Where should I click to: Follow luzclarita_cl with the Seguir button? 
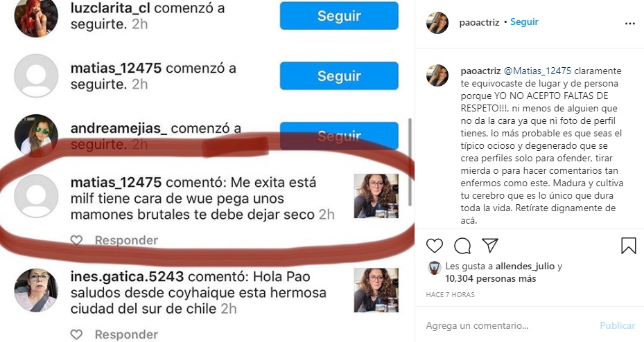coord(339,16)
